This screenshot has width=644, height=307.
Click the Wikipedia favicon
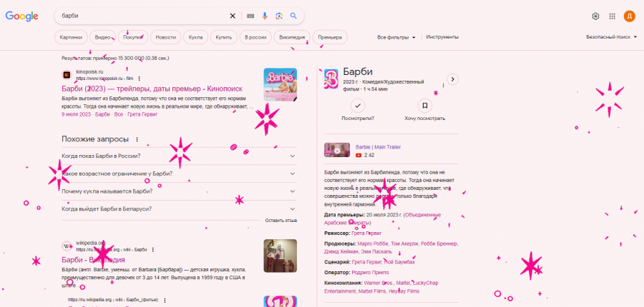66,246
